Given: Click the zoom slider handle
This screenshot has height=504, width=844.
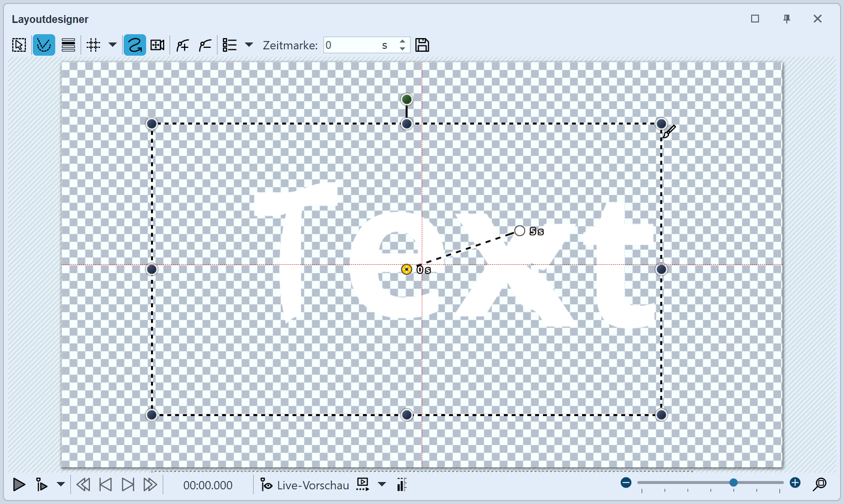Looking at the screenshot, I should [734, 483].
